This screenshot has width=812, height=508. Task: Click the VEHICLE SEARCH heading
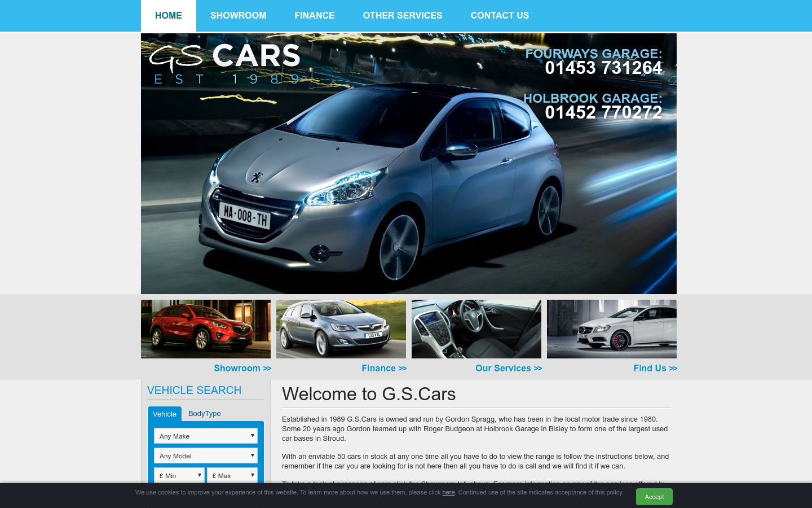click(x=194, y=390)
